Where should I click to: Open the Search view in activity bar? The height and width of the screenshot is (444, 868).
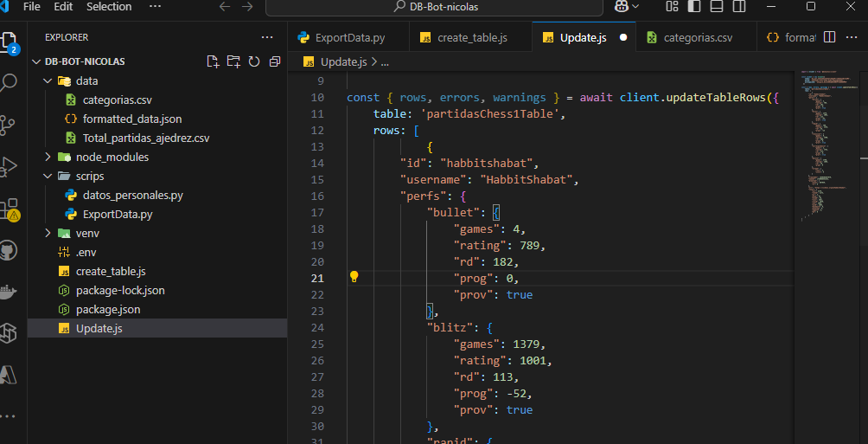coord(9,83)
